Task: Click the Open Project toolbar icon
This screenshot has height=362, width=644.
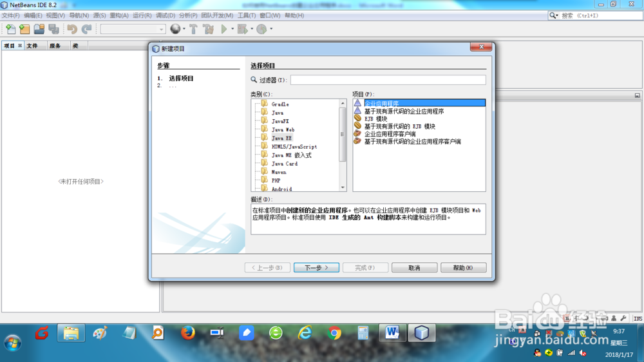Action: (x=39, y=29)
